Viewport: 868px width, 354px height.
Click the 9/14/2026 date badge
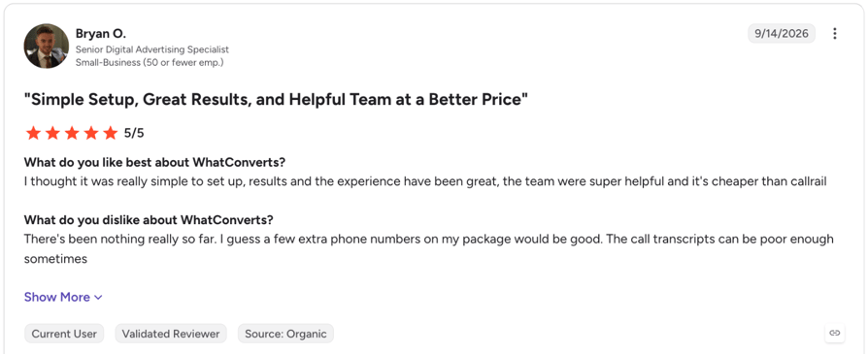tap(782, 34)
